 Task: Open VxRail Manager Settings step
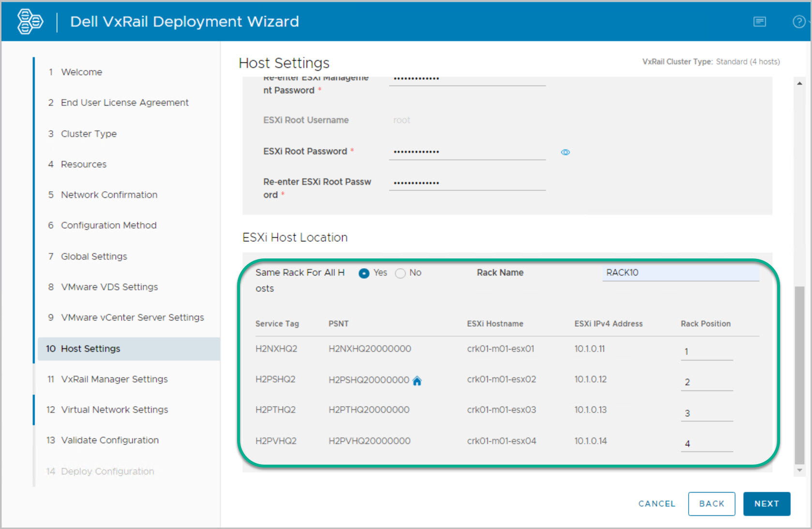114,379
